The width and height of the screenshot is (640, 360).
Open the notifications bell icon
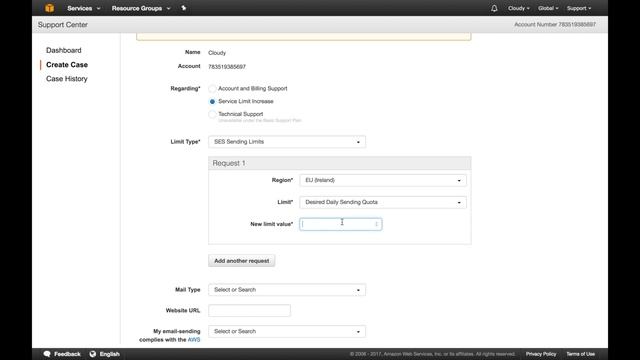494,8
